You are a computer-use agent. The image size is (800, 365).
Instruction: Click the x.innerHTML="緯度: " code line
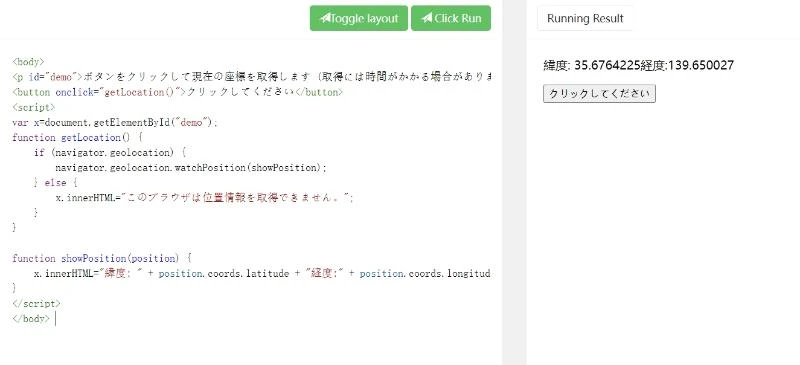262,274
